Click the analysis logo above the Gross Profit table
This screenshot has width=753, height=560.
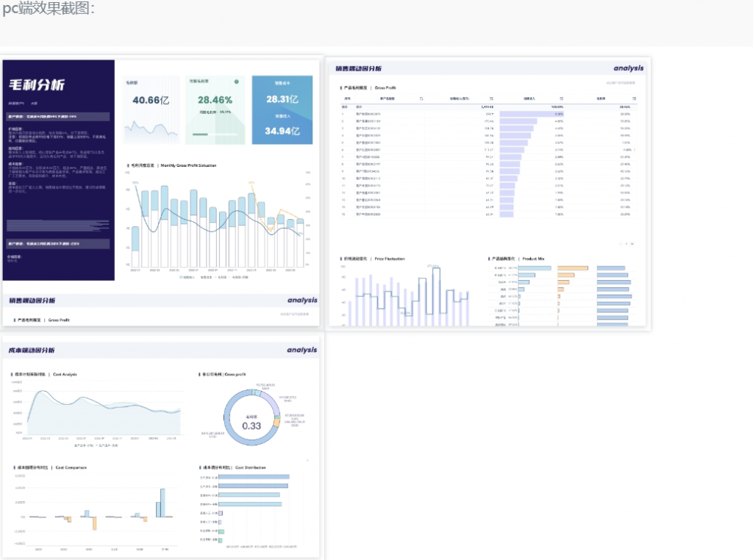coord(628,68)
